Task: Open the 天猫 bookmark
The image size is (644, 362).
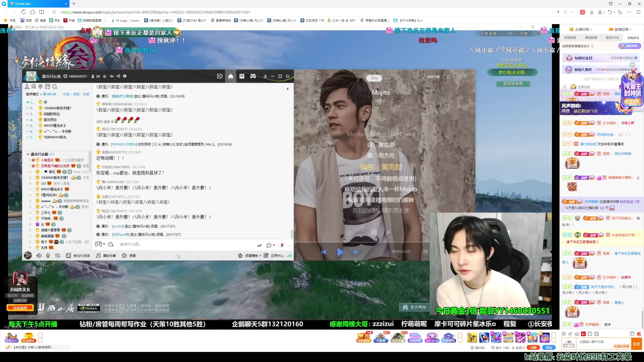Action: tap(69, 20)
